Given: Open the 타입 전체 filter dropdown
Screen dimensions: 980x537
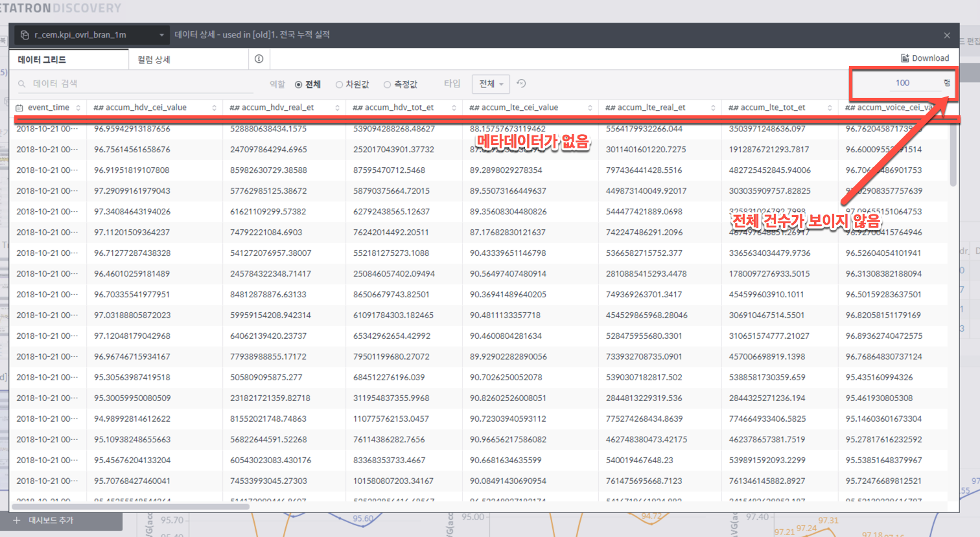Looking at the screenshot, I should tap(491, 84).
